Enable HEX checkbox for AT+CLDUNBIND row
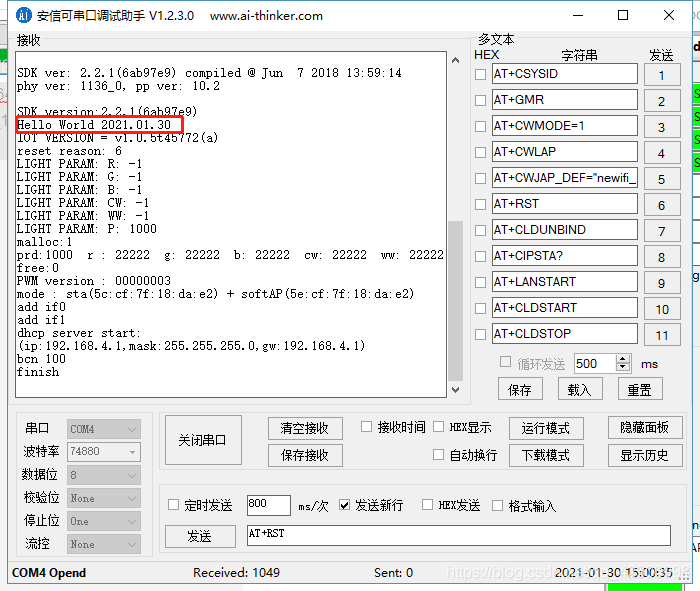This screenshot has width=700, height=591. 480,230
